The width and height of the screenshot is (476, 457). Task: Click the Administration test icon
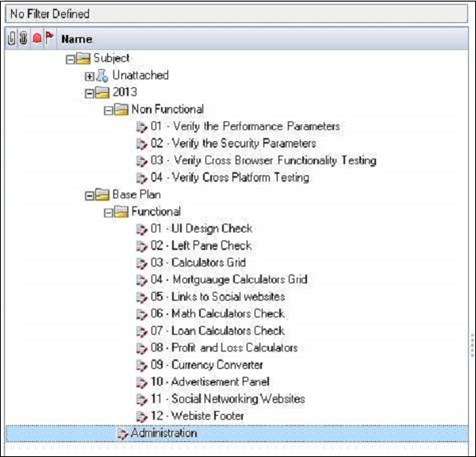click(x=123, y=434)
